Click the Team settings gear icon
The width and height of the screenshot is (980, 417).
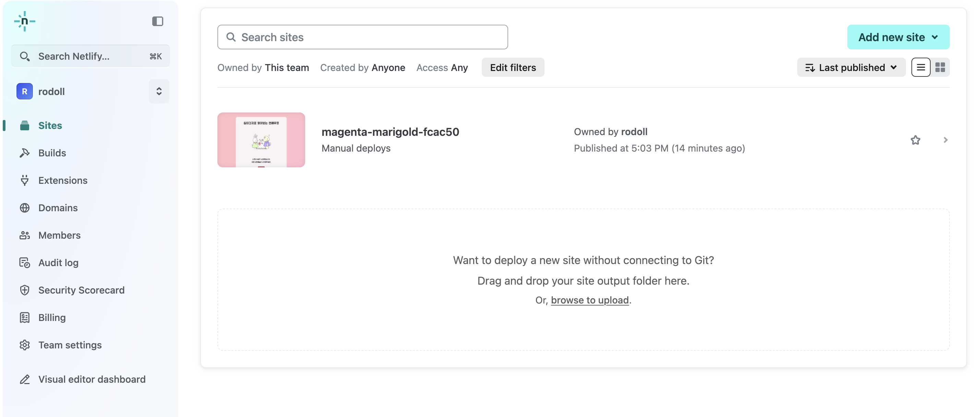pyautogui.click(x=25, y=345)
